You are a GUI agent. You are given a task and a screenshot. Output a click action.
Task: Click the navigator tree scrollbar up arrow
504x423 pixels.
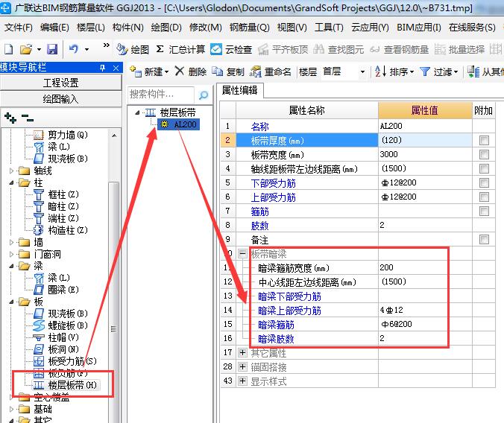(x=114, y=136)
